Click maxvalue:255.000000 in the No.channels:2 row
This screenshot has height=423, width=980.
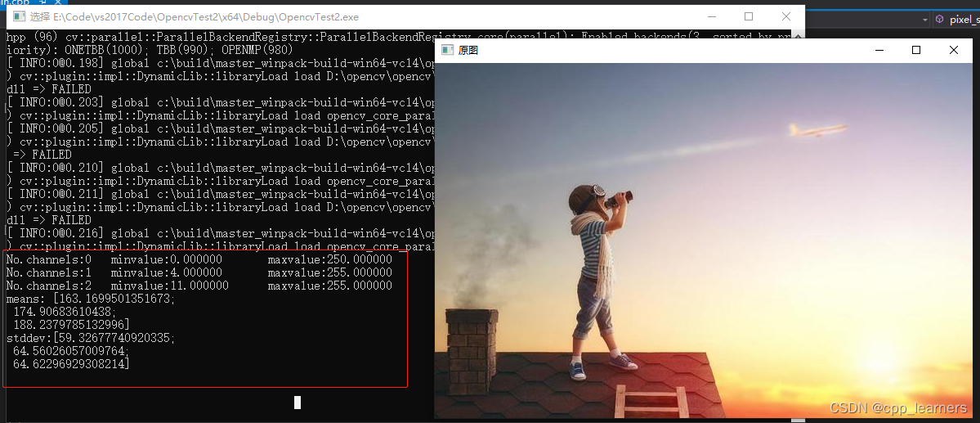point(330,286)
